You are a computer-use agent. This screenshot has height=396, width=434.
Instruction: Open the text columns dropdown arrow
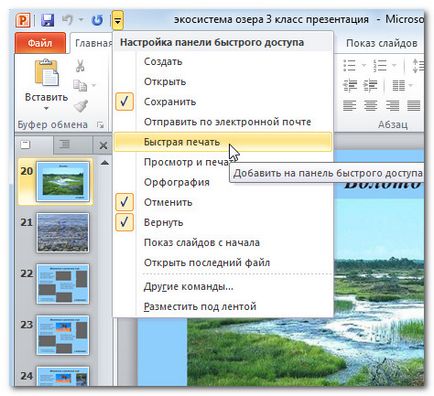coord(411,86)
